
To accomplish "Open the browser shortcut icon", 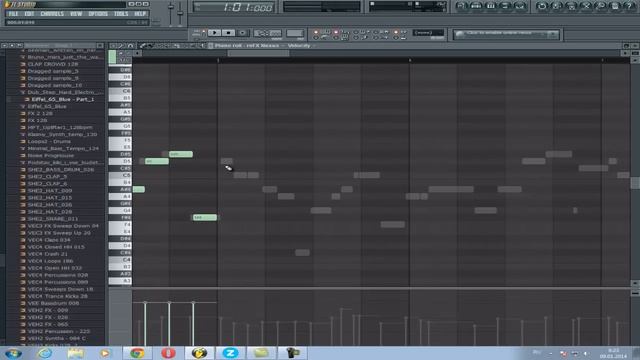I will click(x=505, y=6).
